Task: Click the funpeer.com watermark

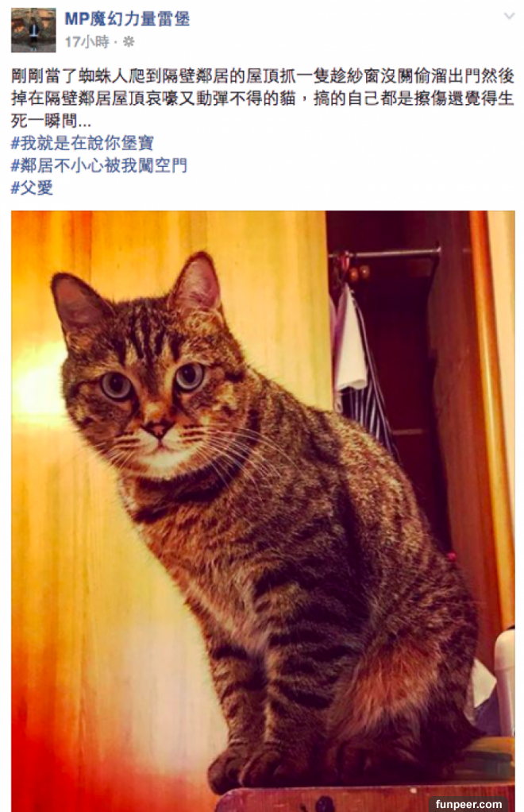Action: [x=468, y=804]
